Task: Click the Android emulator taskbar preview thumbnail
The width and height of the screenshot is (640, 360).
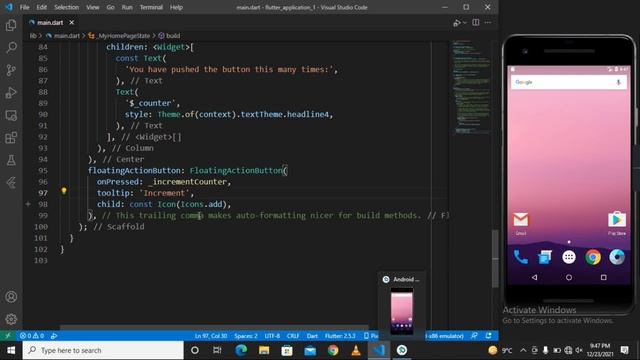Action: [x=402, y=311]
